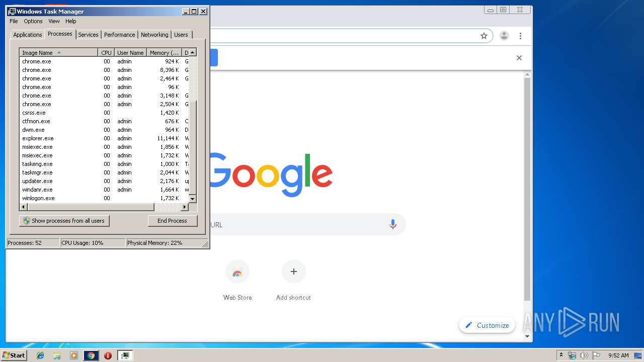Image resolution: width=644 pixels, height=362 pixels.
Task: Select msiexec.exe row using 1,856 K
Action: click(104, 147)
